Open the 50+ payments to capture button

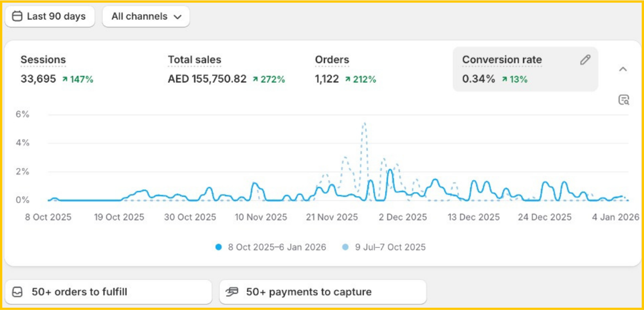pyautogui.click(x=322, y=292)
